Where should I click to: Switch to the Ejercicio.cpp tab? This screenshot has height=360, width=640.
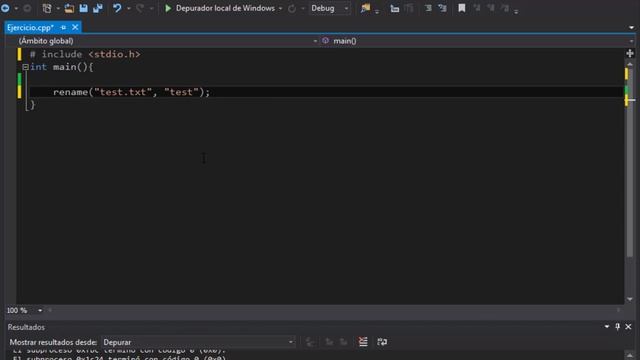coord(30,27)
